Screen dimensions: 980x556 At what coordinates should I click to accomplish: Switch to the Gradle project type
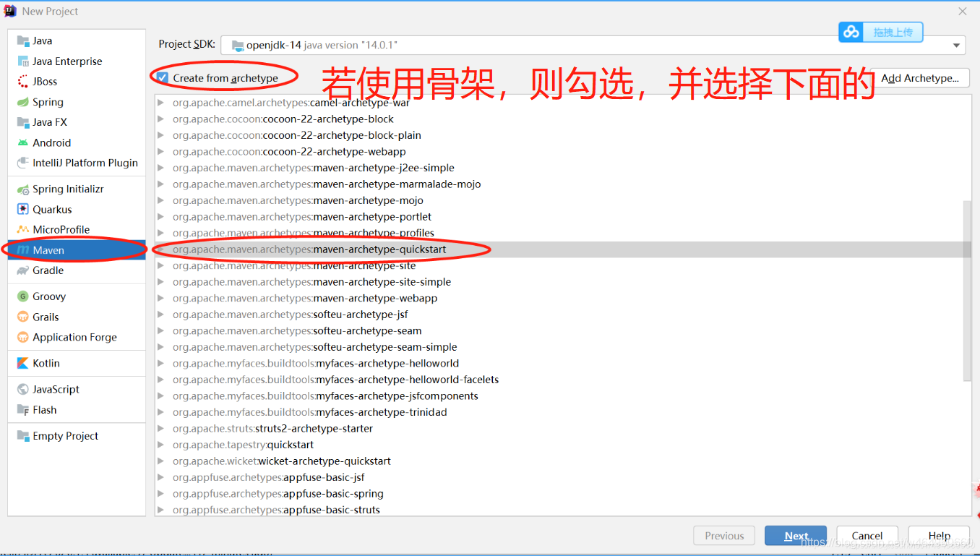(x=77, y=270)
